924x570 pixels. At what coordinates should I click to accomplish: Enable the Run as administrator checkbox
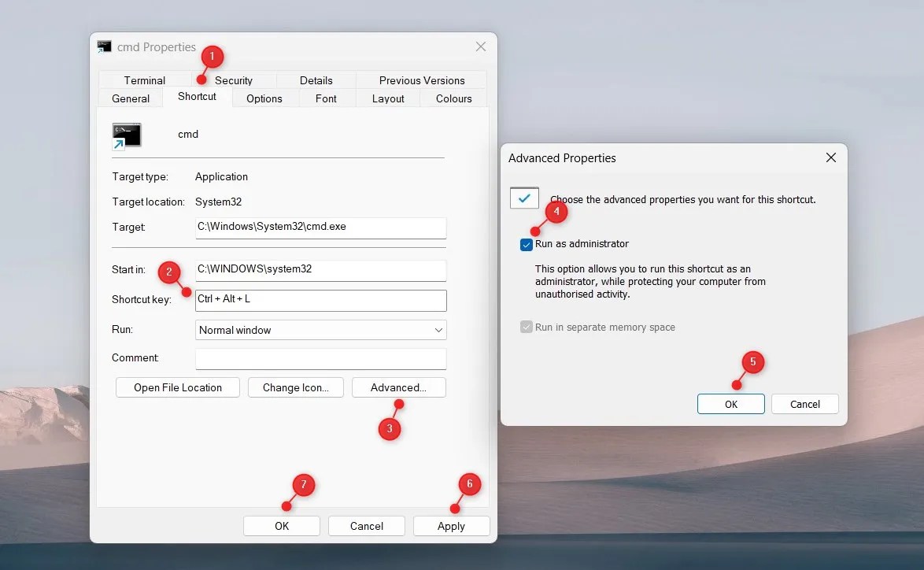tap(526, 244)
